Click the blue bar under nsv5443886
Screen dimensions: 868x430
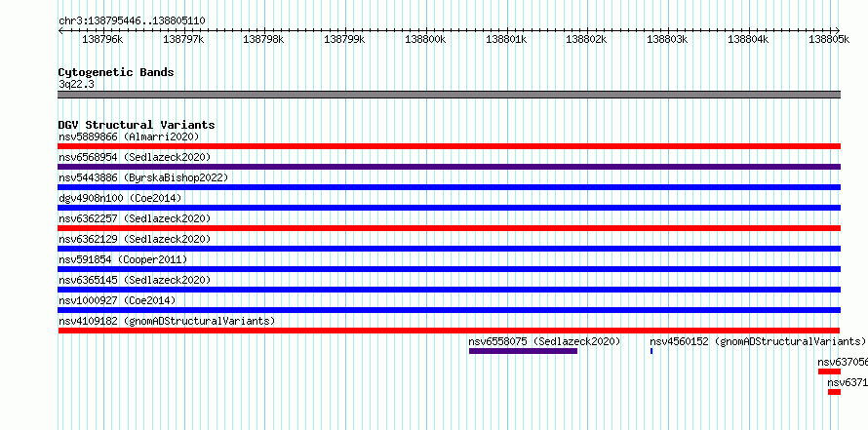point(450,187)
